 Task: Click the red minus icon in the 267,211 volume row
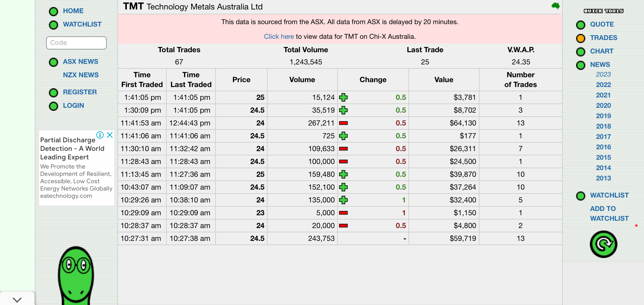pyautogui.click(x=343, y=123)
